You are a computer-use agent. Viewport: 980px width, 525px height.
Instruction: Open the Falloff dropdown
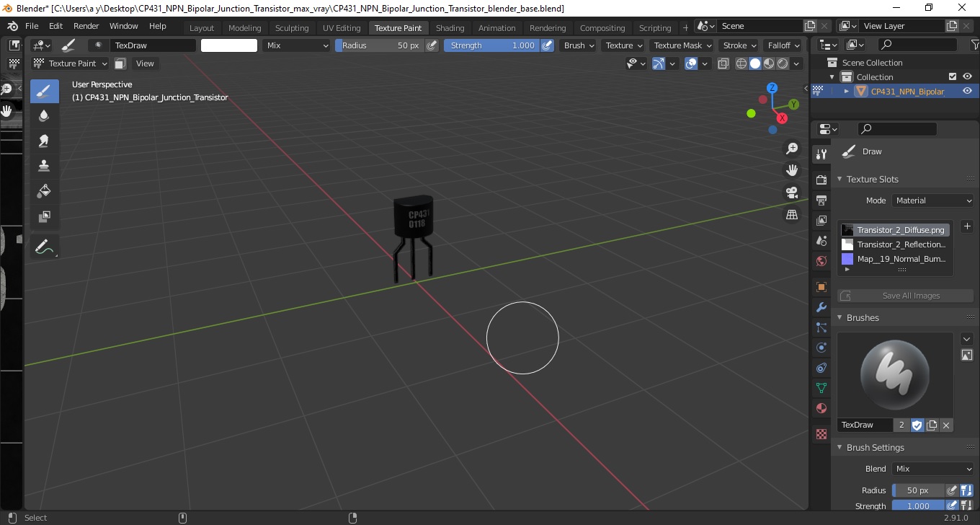pos(783,45)
